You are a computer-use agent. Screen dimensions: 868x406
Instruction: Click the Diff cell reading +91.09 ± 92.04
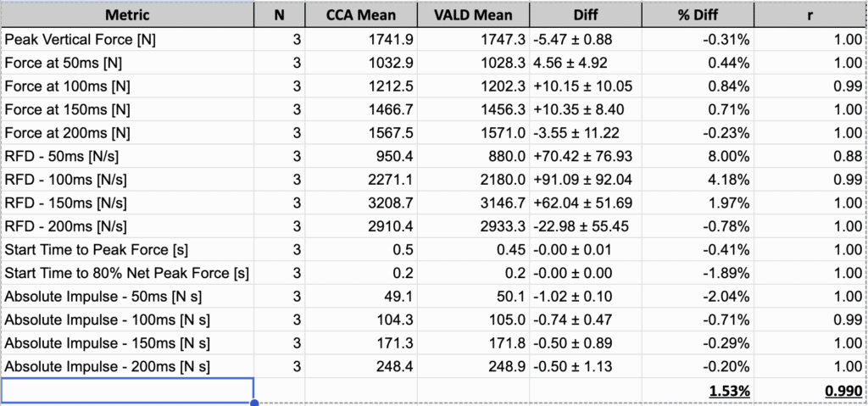[585, 180]
